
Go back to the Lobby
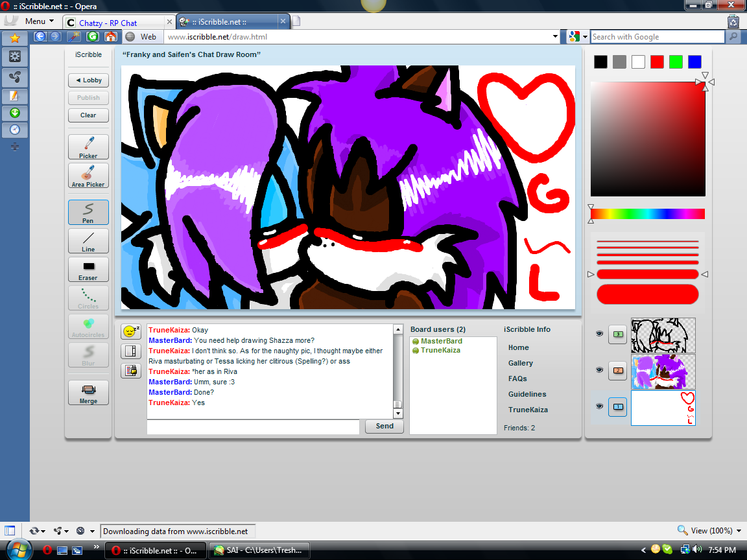[88, 80]
